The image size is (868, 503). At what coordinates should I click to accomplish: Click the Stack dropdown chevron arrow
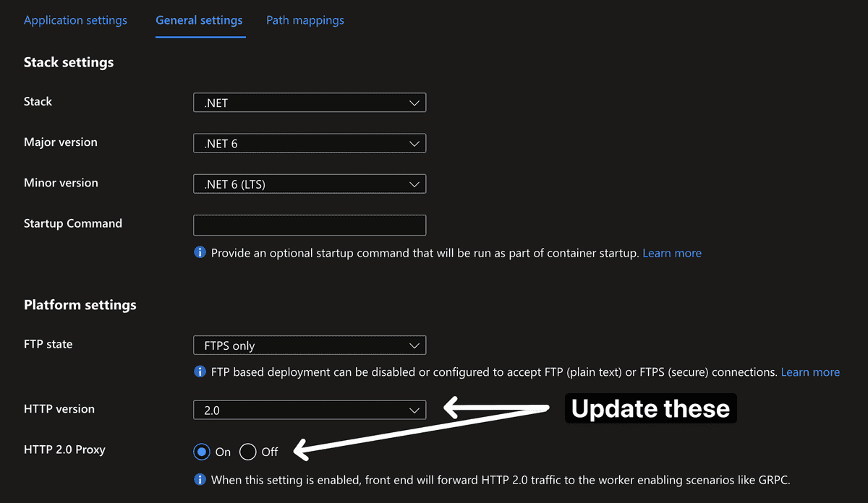(x=414, y=102)
